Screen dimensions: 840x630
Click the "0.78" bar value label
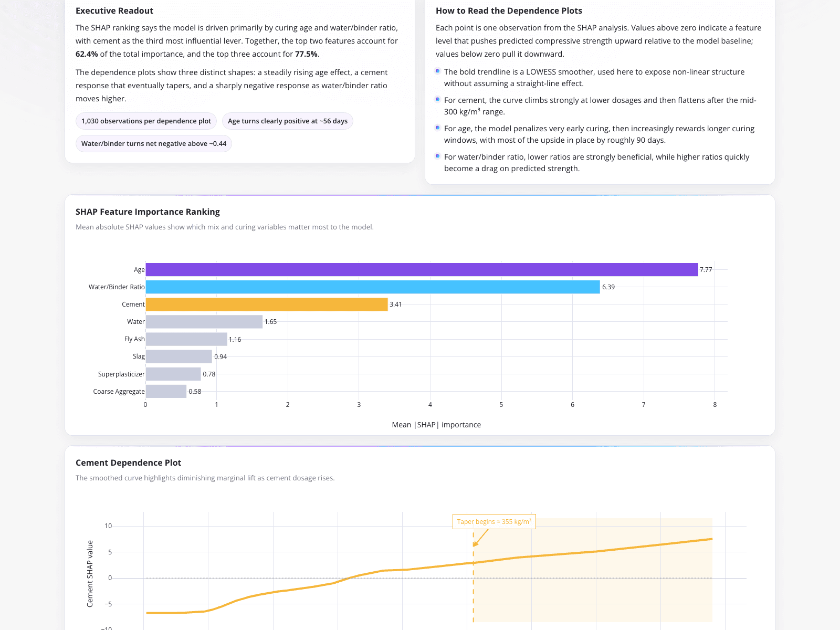pyautogui.click(x=209, y=374)
